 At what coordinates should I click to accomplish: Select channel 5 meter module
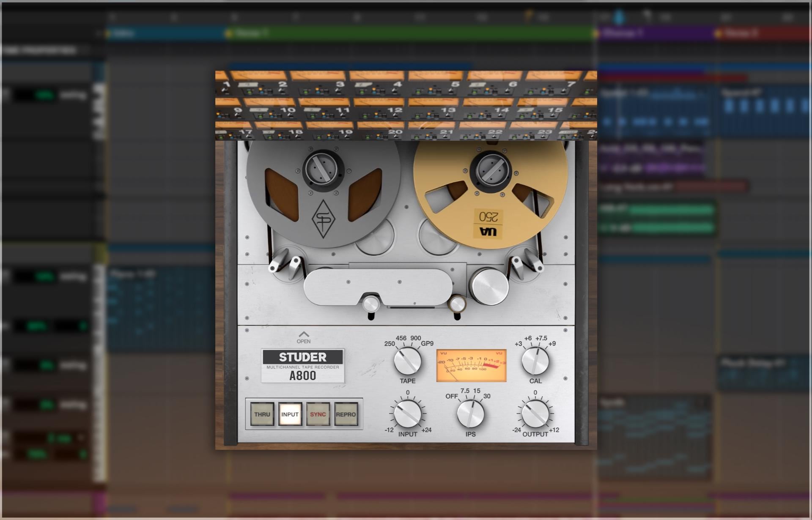[434, 83]
